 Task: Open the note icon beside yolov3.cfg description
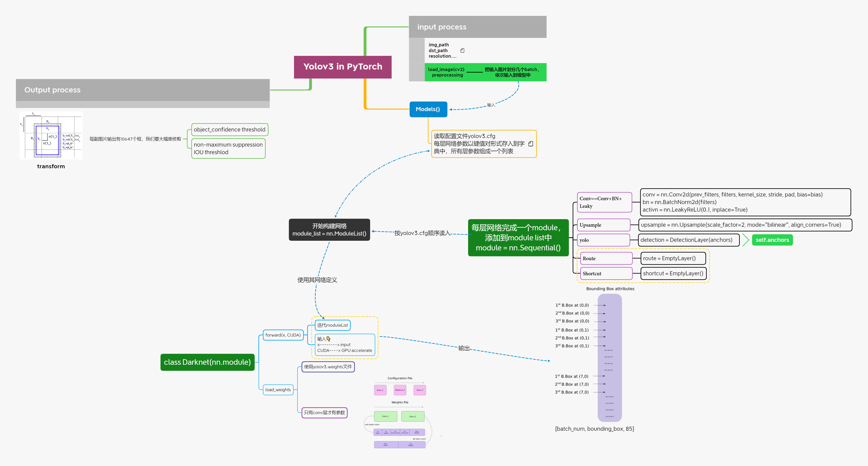[x=531, y=144]
